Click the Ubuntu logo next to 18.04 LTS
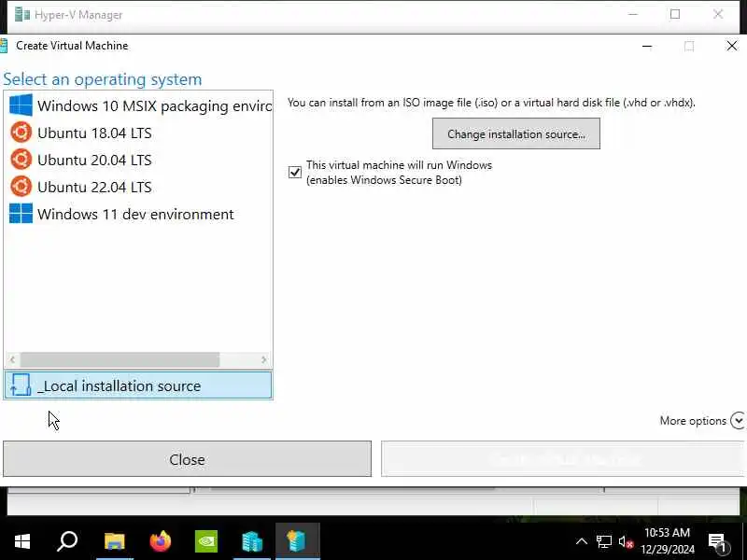Screen dimensions: 747x560 pyautogui.click(x=21, y=133)
